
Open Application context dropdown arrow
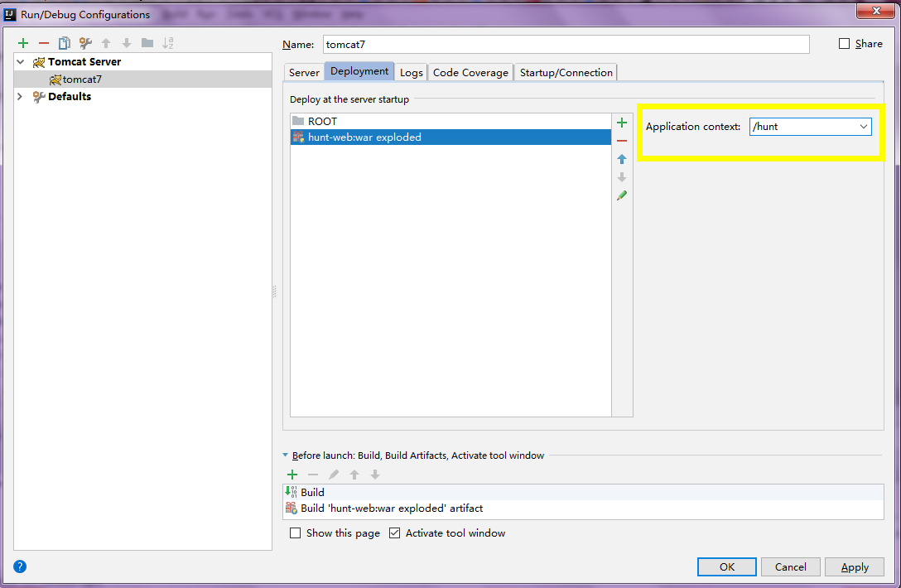863,127
